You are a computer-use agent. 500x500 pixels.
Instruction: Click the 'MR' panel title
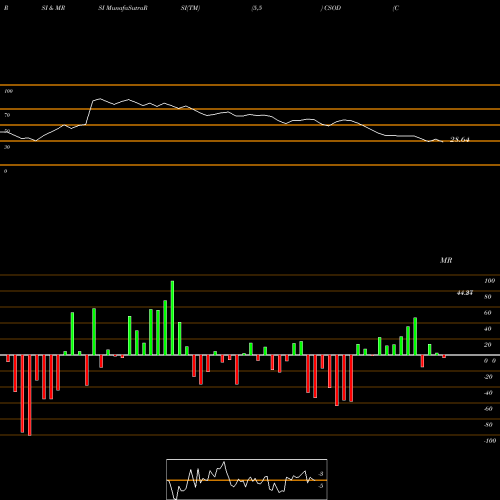446,260
